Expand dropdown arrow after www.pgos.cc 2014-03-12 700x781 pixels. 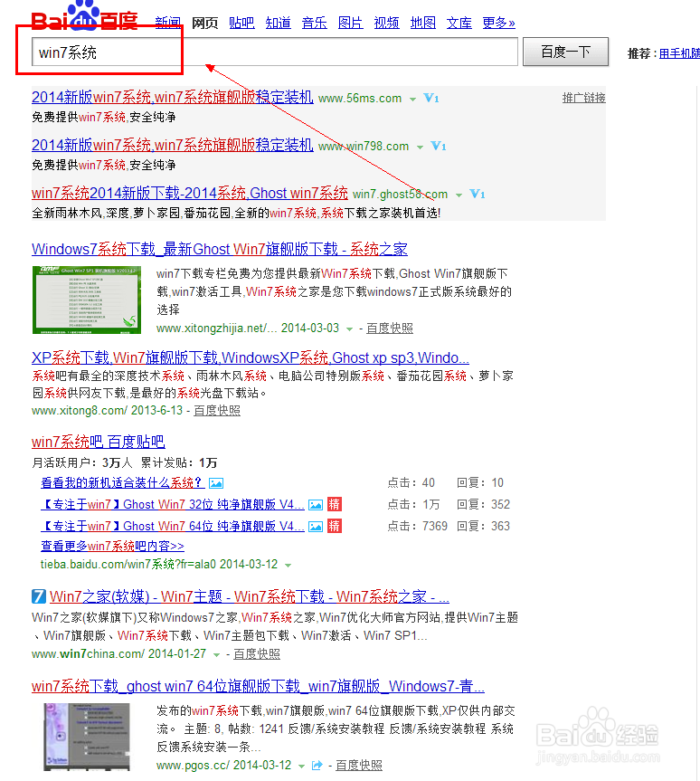(x=302, y=766)
